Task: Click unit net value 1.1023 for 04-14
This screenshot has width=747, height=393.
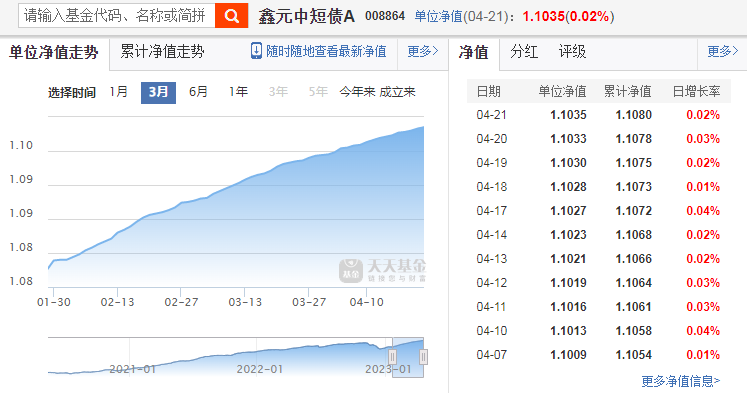Action: pyautogui.click(x=568, y=235)
